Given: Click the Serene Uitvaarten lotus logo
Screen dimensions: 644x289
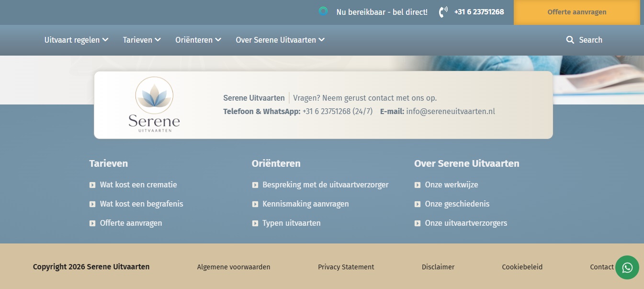Looking at the screenshot, I should click(154, 104).
